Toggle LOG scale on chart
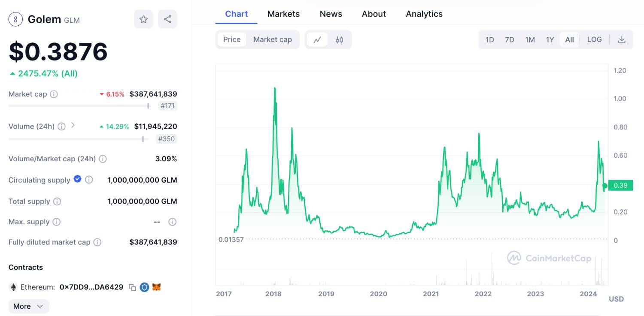Image resolution: width=644 pixels, height=316 pixels. pos(594,39)
